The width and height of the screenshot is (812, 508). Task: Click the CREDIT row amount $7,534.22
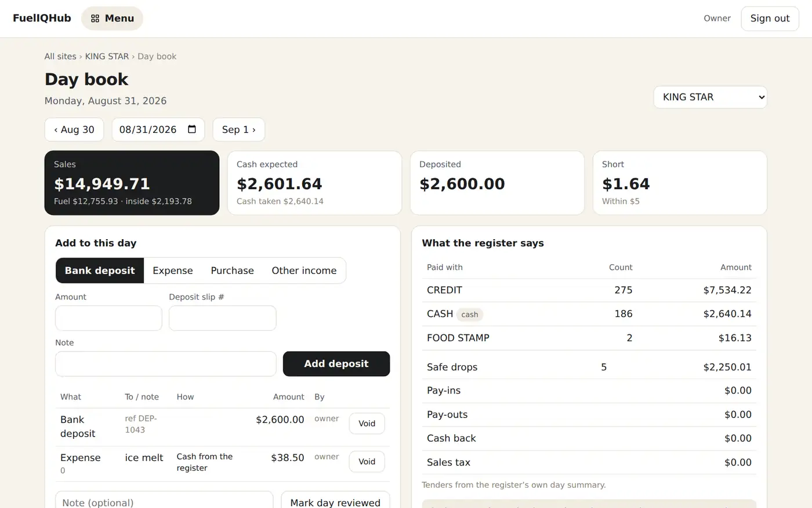(727, 290)
